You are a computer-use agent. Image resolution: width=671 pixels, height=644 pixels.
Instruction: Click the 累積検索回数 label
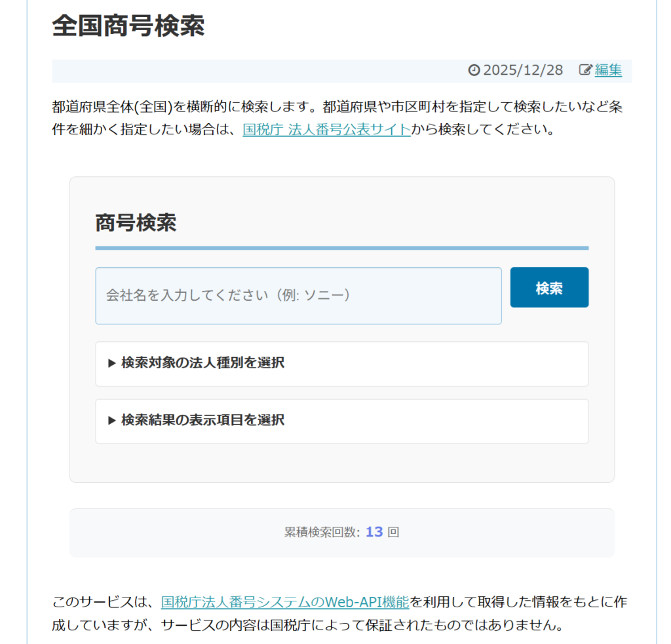pos(322,533)
